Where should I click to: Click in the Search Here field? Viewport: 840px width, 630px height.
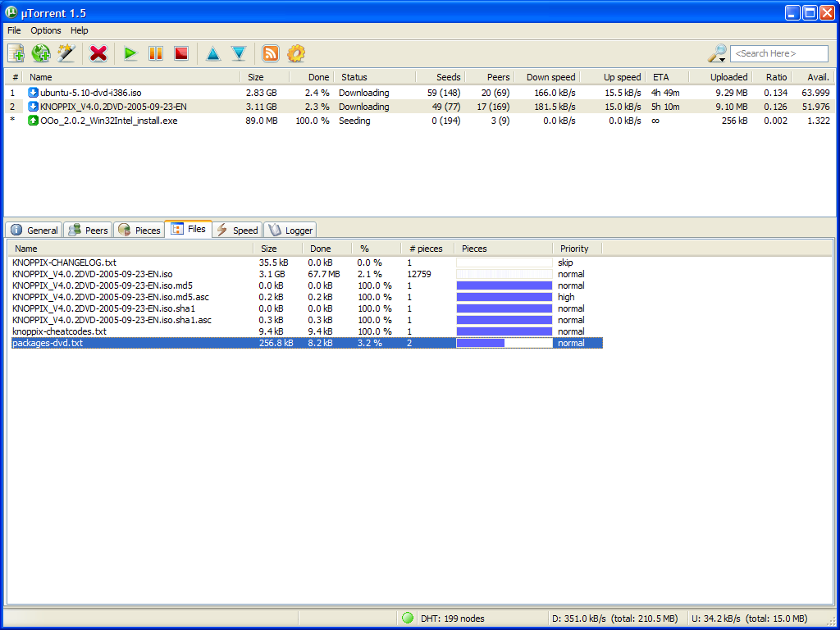click(778, 52)
